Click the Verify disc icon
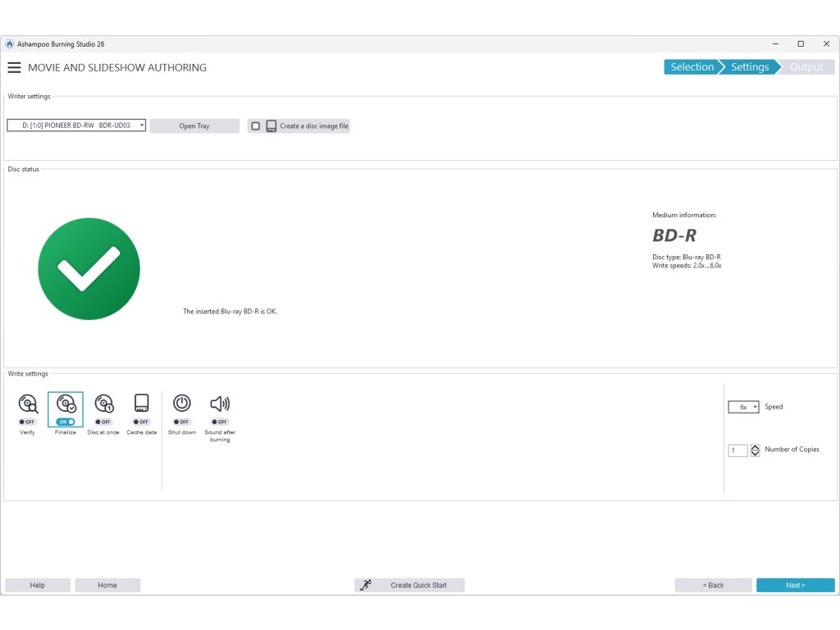Image resolution: width=840 pixels, height=630 pixels. point(28,404)
